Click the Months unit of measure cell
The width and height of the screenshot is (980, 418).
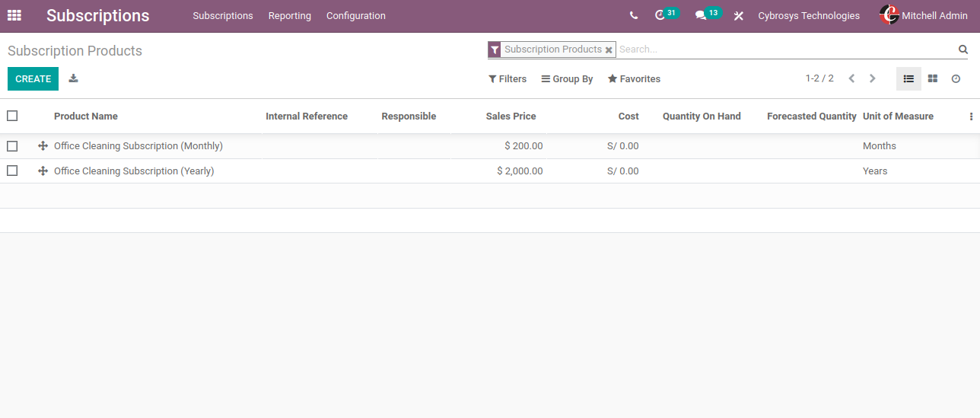click(x=880, y=146)
